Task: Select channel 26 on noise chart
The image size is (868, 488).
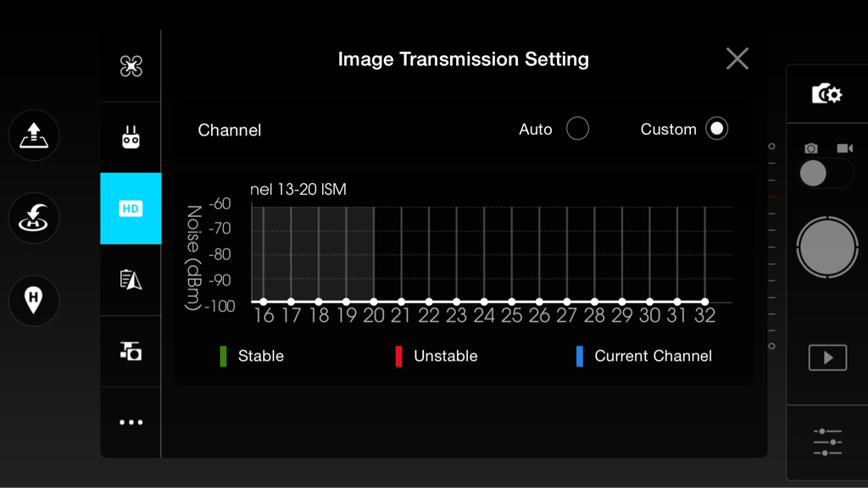Action: tap(539, 302)
